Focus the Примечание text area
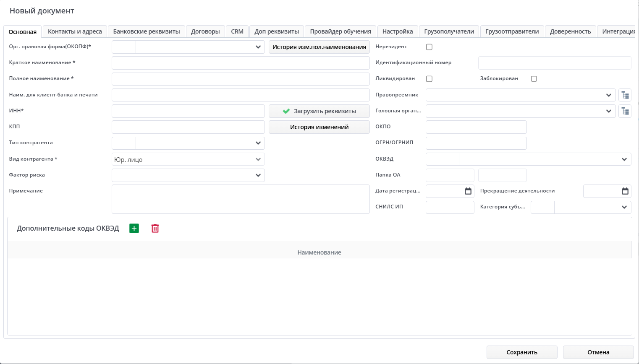Viewport: 639px width, 364px height. point(241,199)
